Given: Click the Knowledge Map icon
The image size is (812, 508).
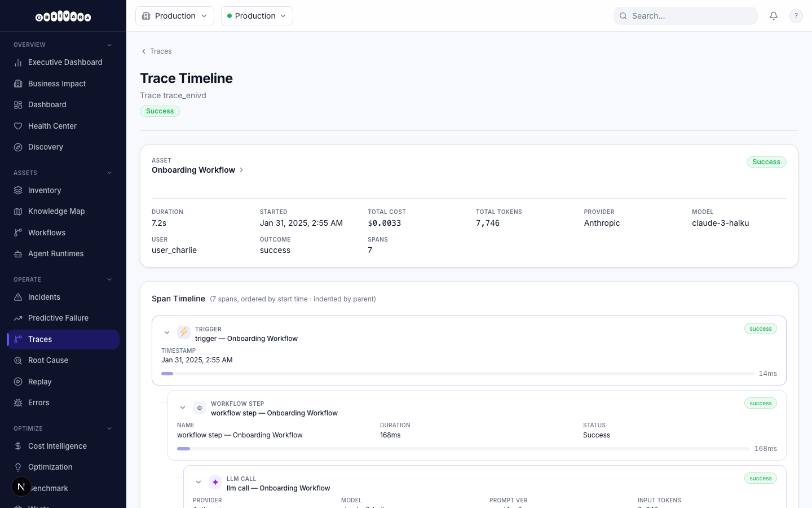Looking at the screenshot, I should (18, 212).
